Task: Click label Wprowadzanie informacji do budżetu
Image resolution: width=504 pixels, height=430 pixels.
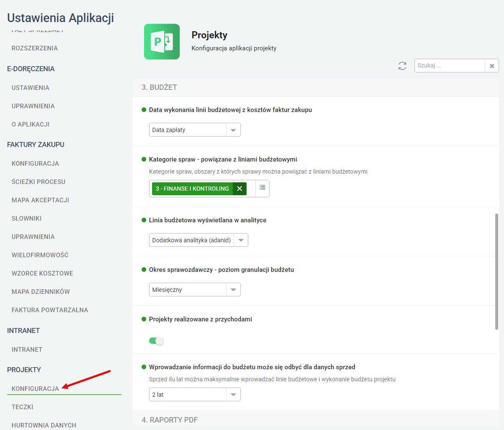Action: point(252,367)
